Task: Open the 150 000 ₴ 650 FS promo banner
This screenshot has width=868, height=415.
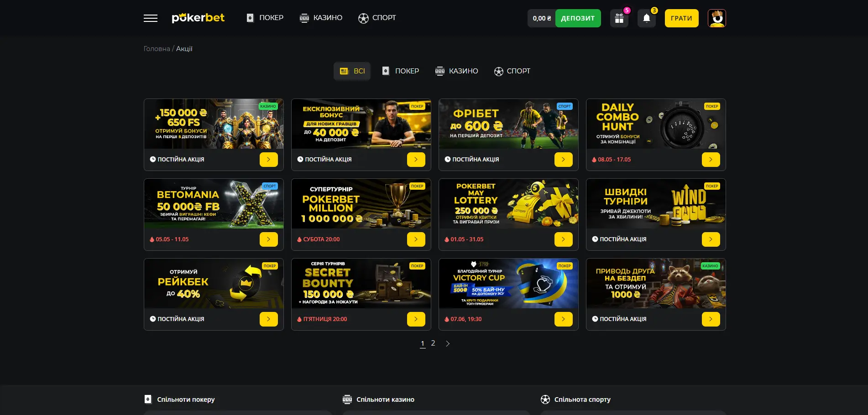Action: click(214, 124)
